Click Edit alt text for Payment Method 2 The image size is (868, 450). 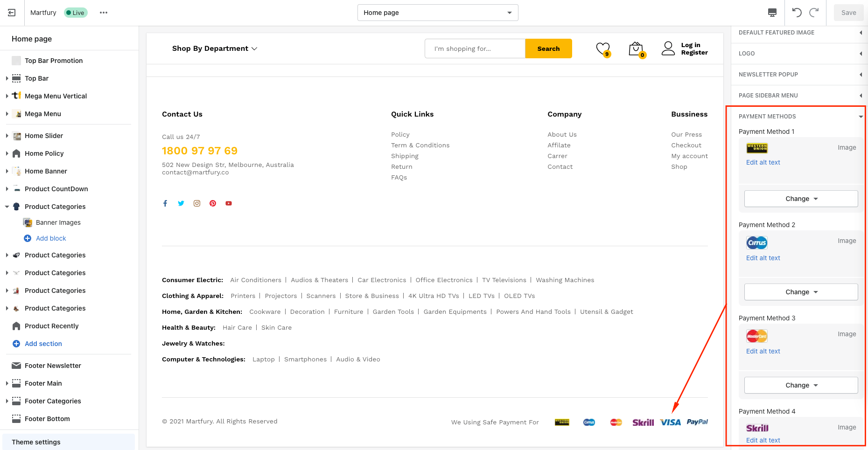(763, 258)
